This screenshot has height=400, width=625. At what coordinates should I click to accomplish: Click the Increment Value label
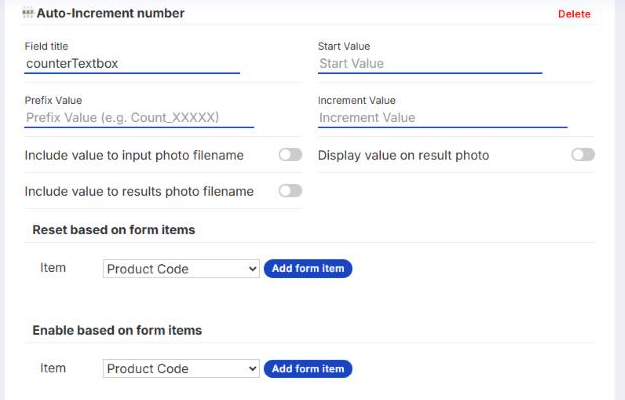pyautogui.click(x=357, y=100)
